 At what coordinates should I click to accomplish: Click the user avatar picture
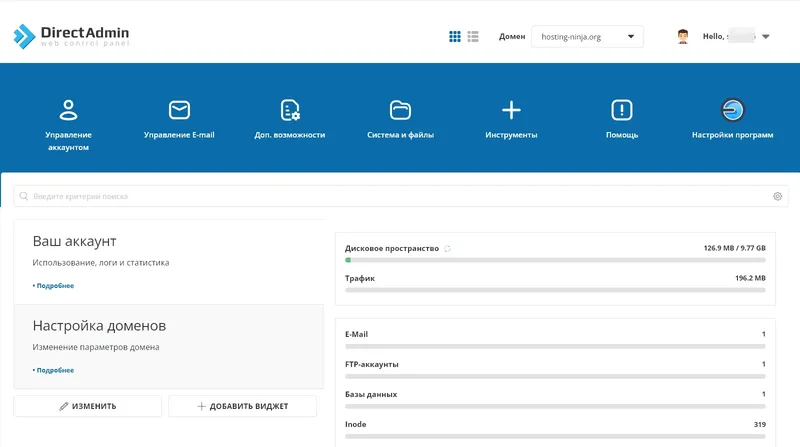[x=683, y=36]
